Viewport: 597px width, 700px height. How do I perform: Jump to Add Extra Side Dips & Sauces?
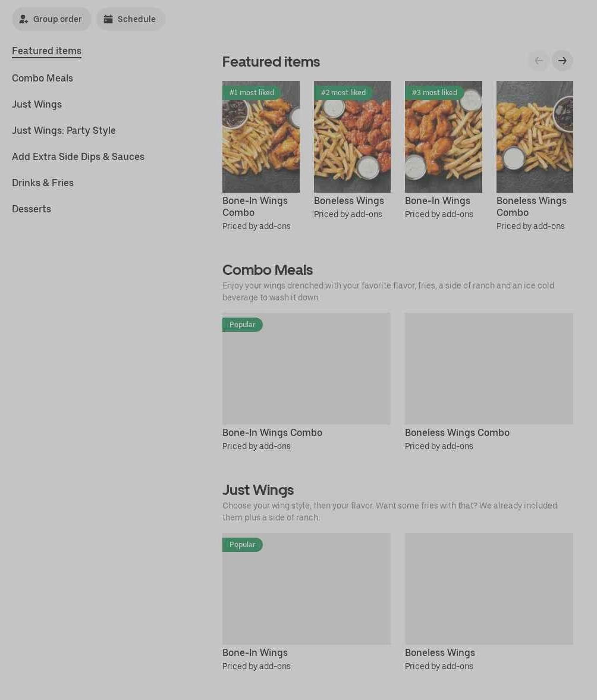point(78,156)
